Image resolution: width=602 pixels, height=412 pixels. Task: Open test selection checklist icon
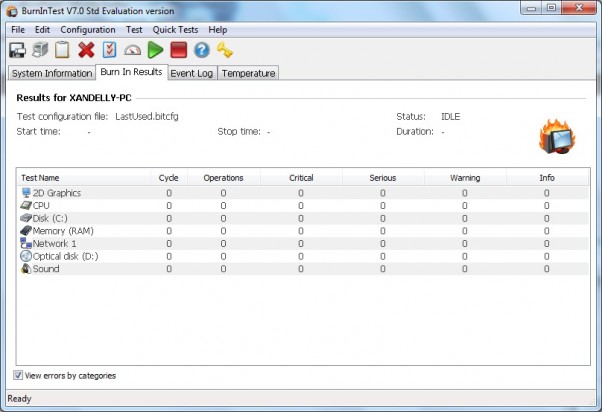[109, 50]
